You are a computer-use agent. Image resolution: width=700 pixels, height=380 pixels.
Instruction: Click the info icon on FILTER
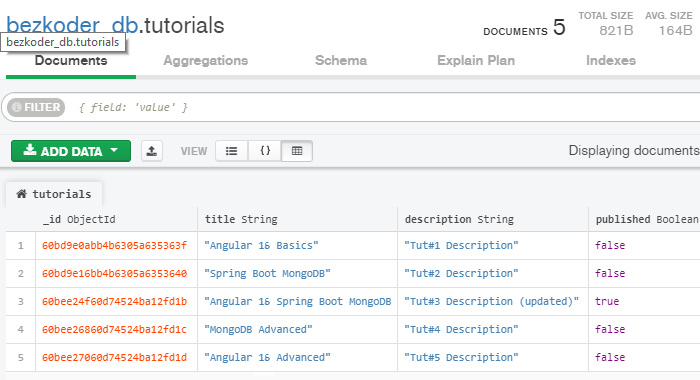(17, 107)
